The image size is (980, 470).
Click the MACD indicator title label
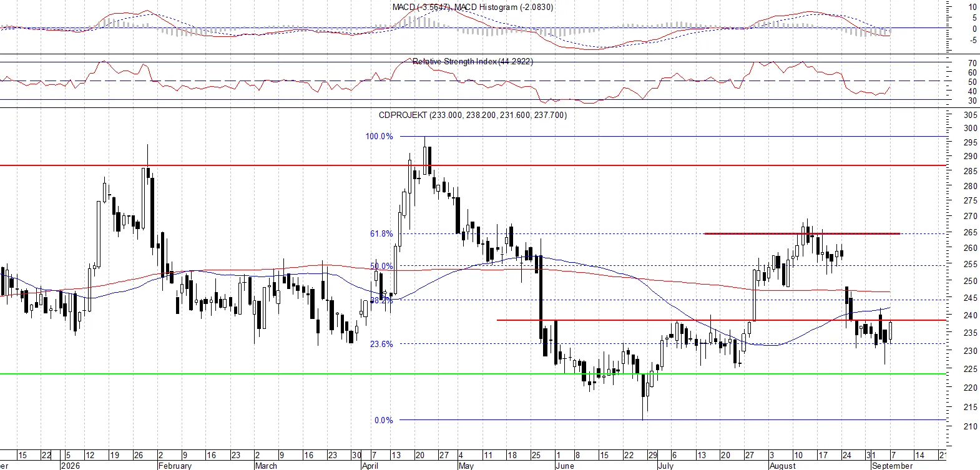point(473,7)
